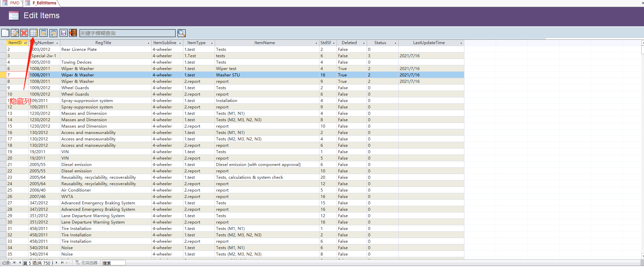The image size is (644, 267).
Task: Click the new blank item icon
Action: pyautogui.click(x=5, y=33)
